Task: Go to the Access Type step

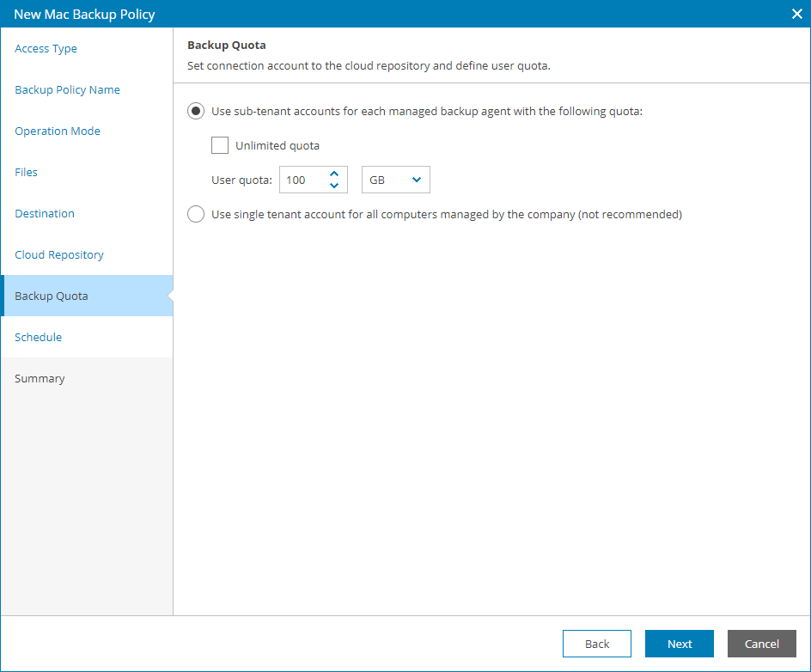Action: [x=46, y=48]
